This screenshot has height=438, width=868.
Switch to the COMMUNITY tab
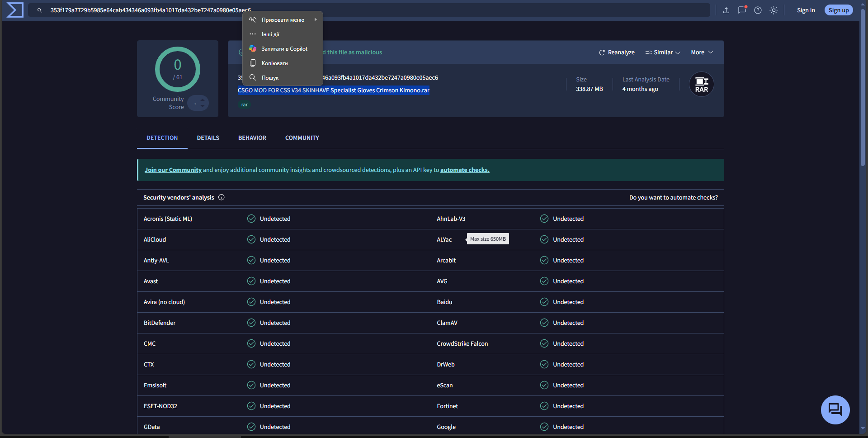302,138
